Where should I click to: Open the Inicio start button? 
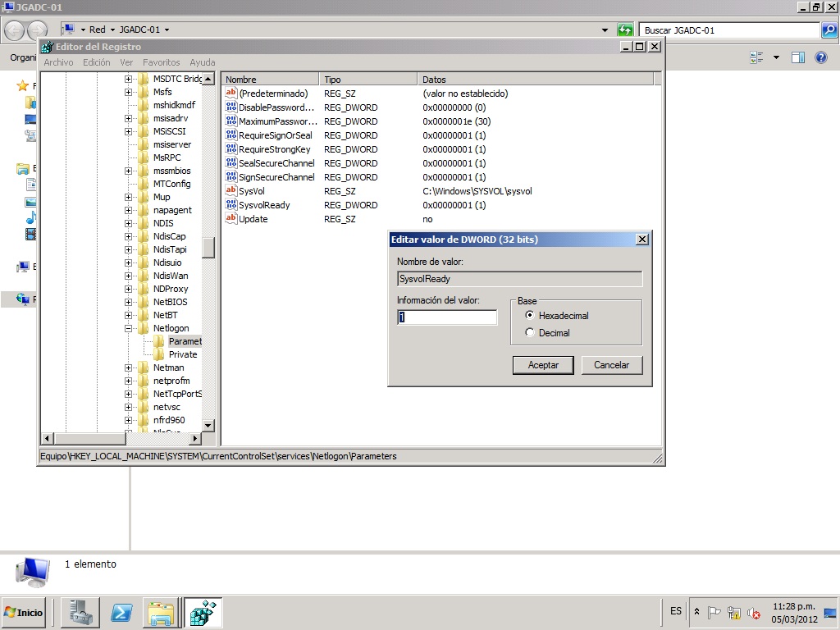pyautogui.click(x=24, y=612)
